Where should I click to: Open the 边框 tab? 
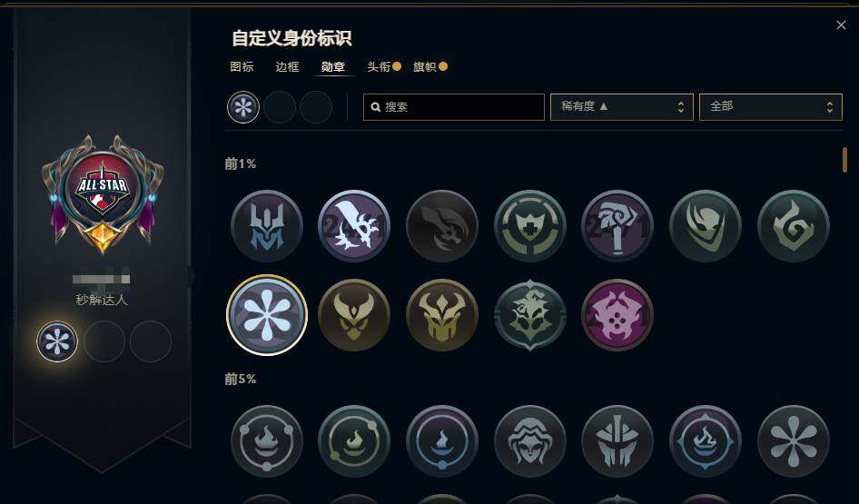pos(287,67)
